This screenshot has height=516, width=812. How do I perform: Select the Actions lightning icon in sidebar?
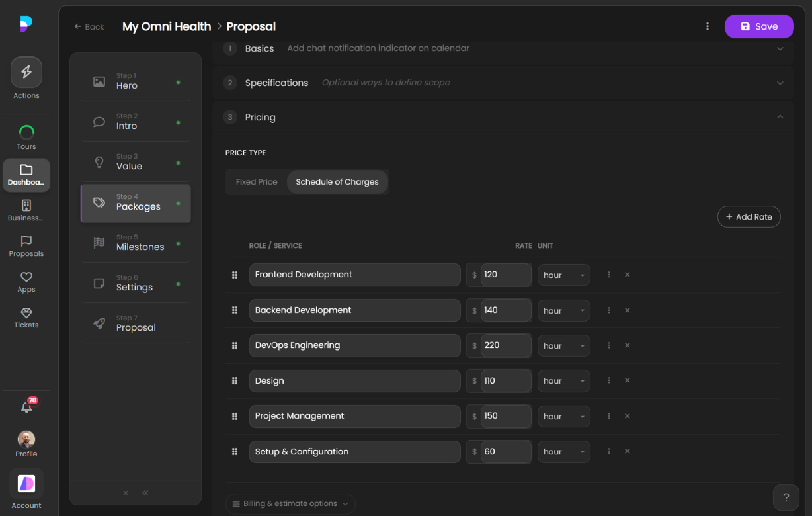26,71
